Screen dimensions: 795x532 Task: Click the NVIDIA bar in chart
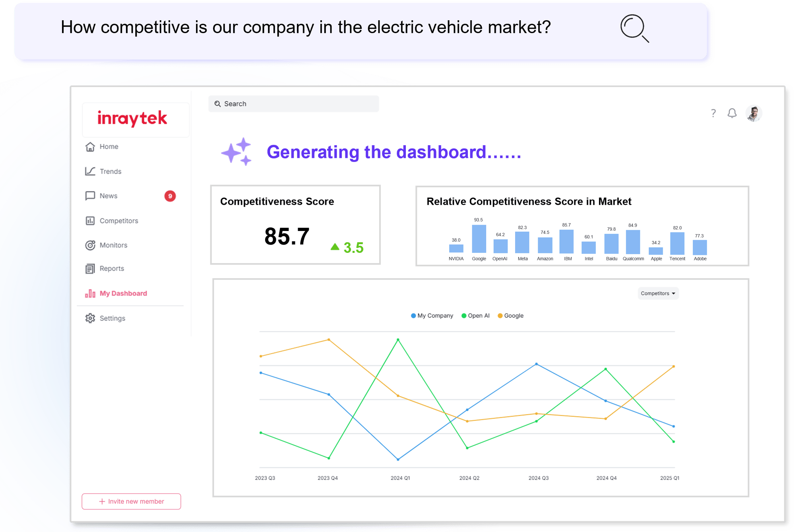(x=456, y=249)
